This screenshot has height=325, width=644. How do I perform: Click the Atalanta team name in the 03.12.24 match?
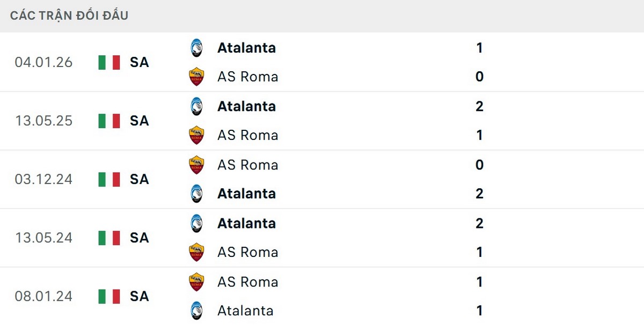[x=246, y=194]
